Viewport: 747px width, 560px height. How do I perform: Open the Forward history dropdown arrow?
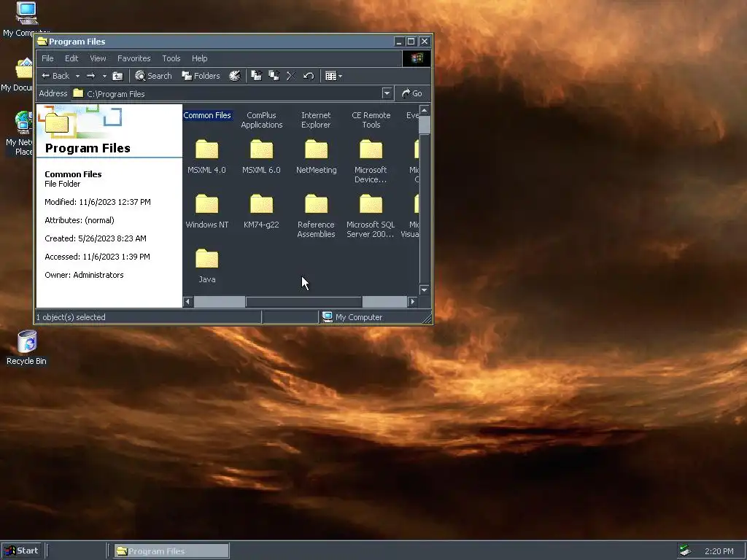104,76
